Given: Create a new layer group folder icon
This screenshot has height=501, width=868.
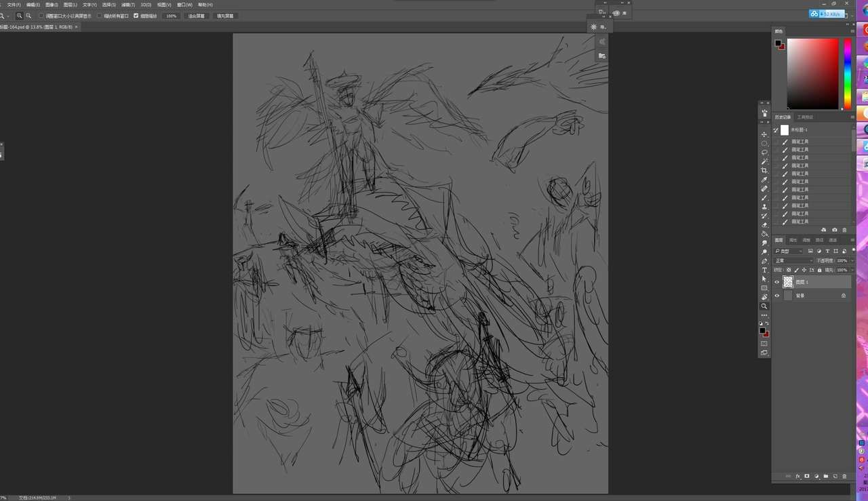Looking at the screenshot, I should 826,477.
